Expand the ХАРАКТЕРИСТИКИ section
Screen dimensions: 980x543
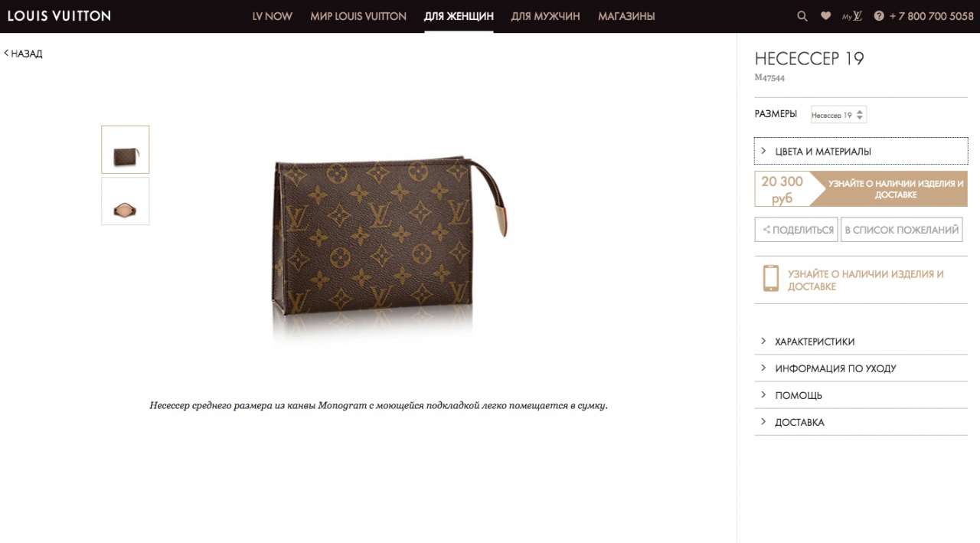point(861,342)
